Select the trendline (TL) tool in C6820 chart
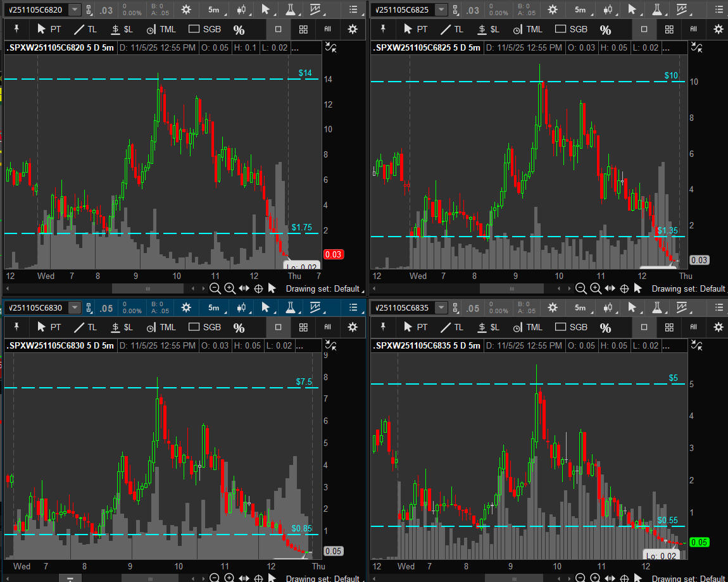 [x=85, y=29]
